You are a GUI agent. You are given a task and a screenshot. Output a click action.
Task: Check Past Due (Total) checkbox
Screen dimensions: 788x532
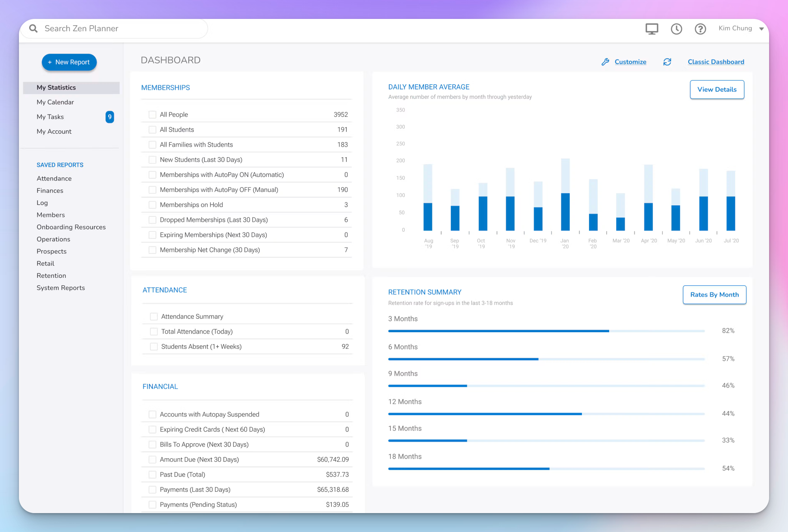(x=152, y=474)
